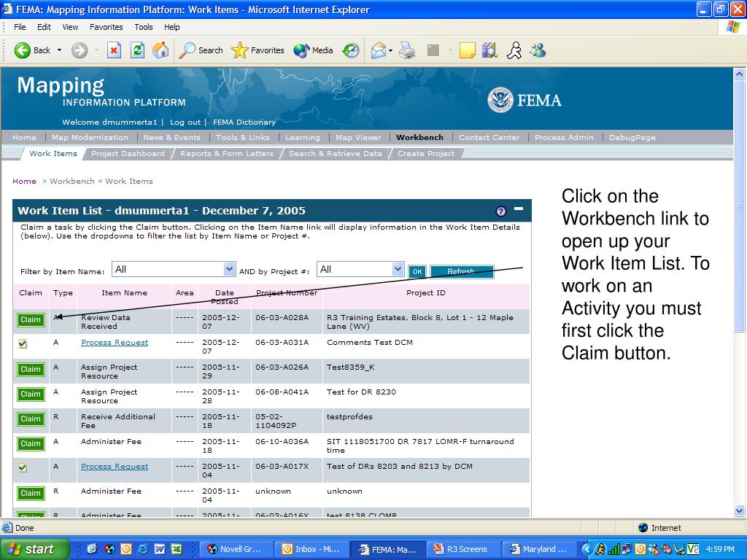Image resolution: width=747 pixels, height=560 pixels.
Task: Open help question mark in Work Item List
Action: [x=500, y=211]
